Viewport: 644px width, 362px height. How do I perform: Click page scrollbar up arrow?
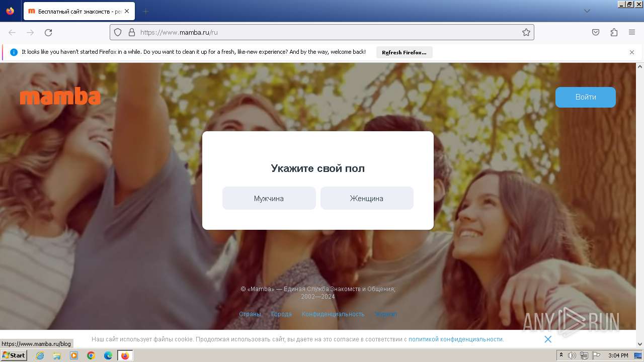(640, 66)
